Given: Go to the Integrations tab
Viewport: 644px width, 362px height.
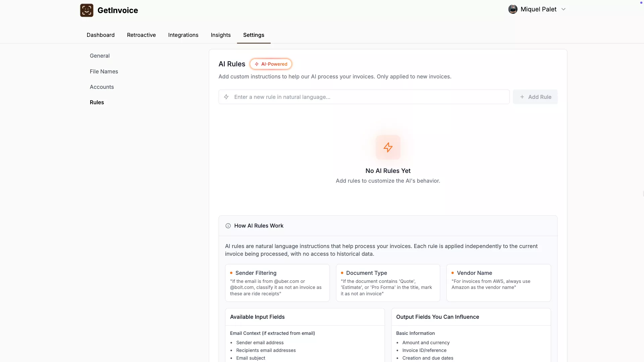Looking at the screenshot, I should tap(183, 35).
